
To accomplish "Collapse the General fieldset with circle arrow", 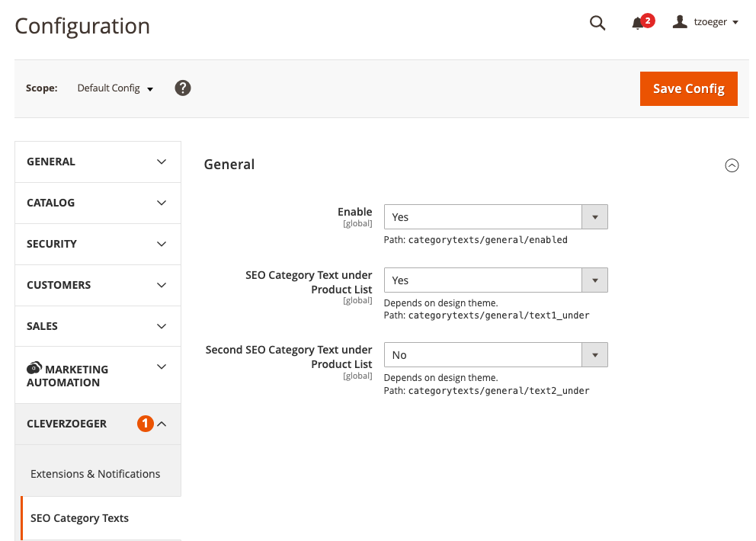I will pyautogui.click(x=732, y=165).
